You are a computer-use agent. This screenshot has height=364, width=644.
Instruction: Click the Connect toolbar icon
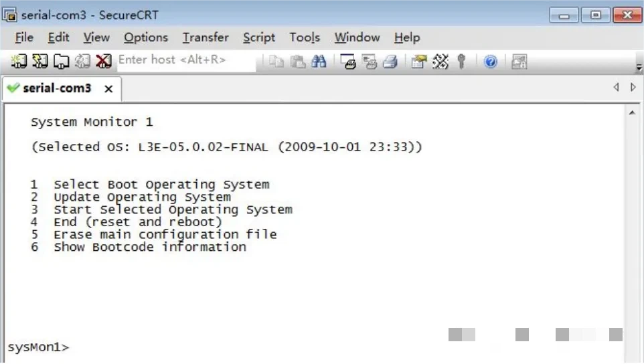tap(19, 62)
